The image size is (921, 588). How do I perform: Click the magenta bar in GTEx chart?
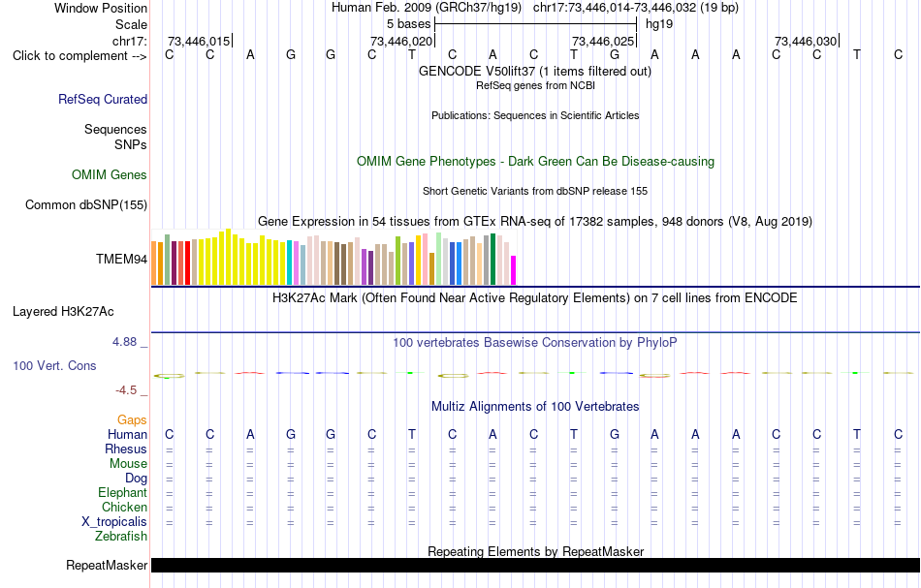pyautogui.click(x=513, y=270)
